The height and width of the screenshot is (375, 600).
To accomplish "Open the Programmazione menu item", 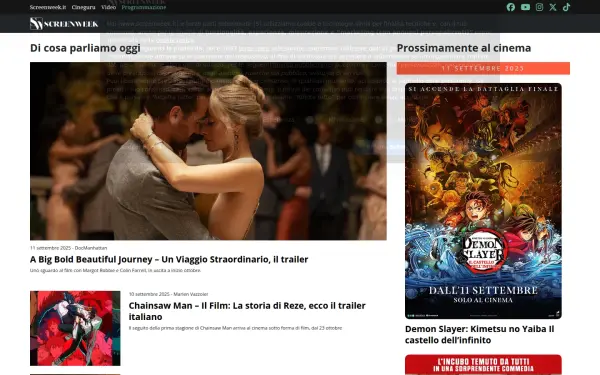I will (143, 7).
